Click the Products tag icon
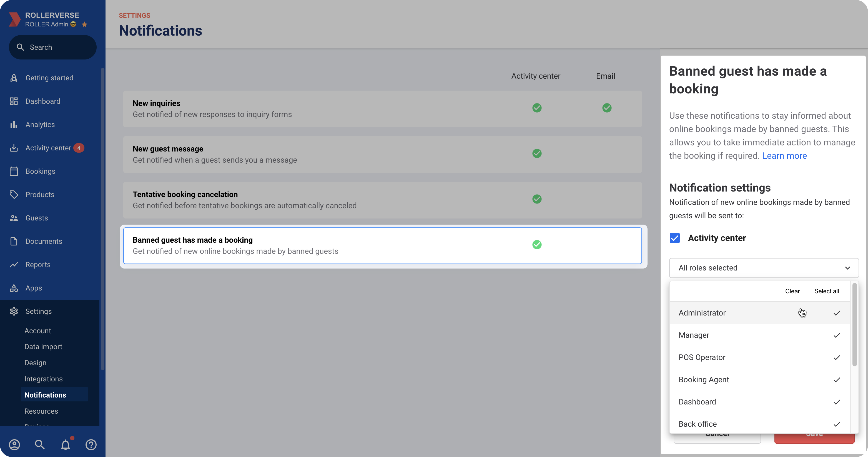The width and height of the screenshot is (868, 457). click(14, 195)
